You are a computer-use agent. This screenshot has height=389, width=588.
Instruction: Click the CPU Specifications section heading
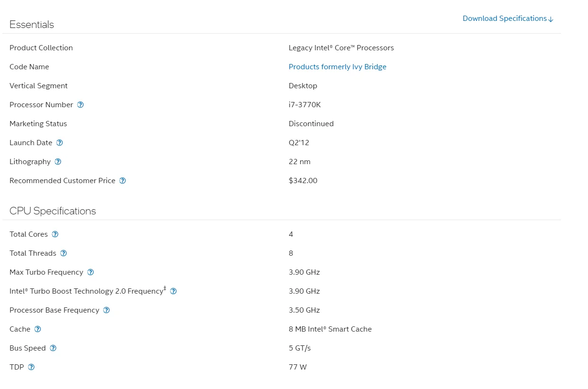(x=53, y=211)
